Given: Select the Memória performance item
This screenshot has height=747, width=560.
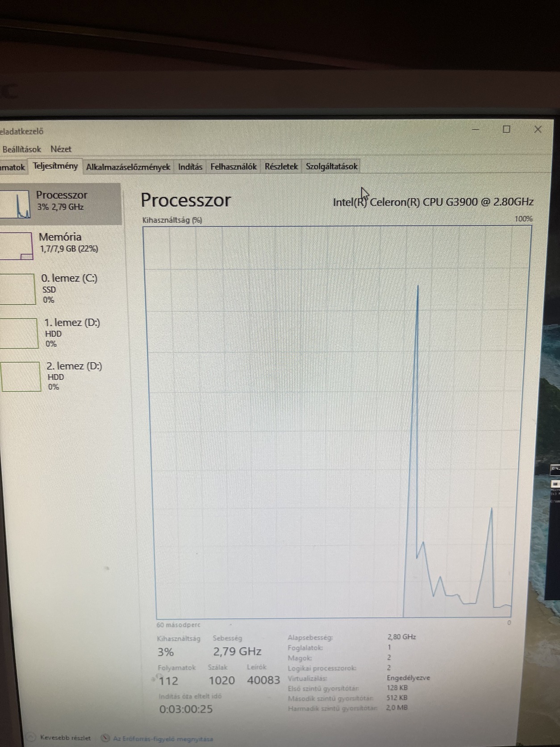Looking at the screenshot, I should [61, 245].
